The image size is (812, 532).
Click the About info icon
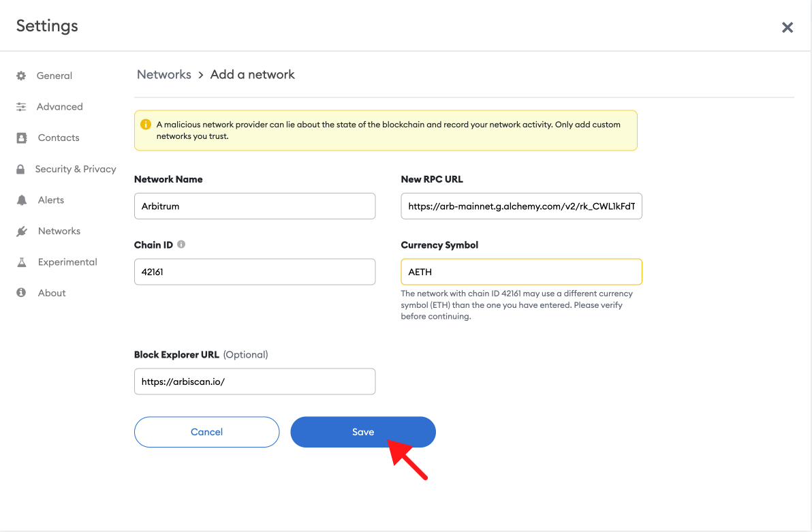21,293
